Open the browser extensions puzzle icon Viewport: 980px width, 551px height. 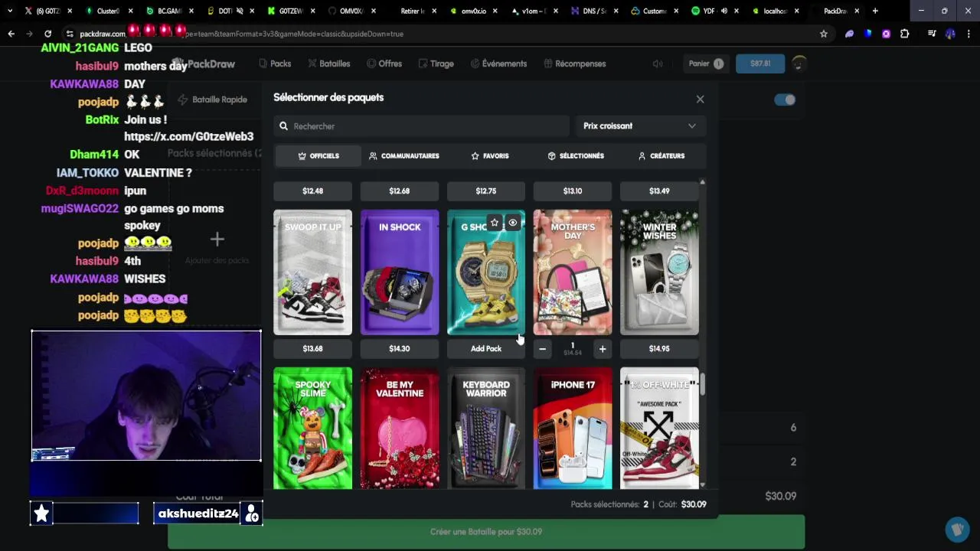(x=904, y=34)
